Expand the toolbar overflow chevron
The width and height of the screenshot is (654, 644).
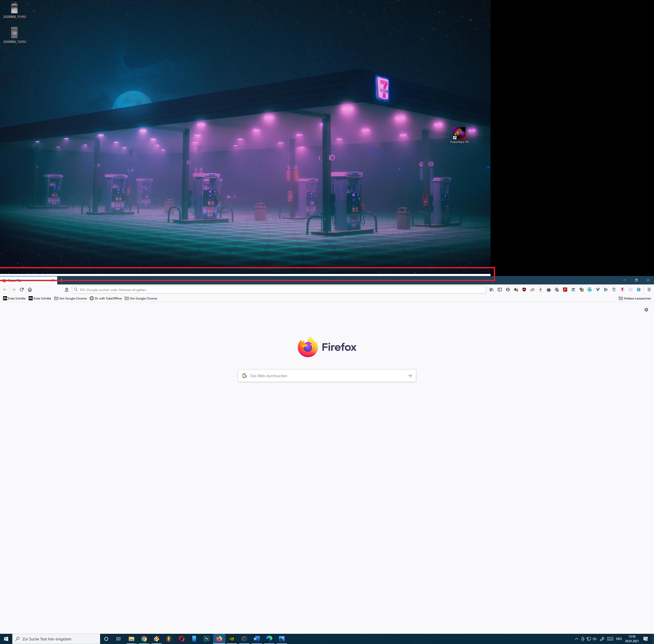606,290
